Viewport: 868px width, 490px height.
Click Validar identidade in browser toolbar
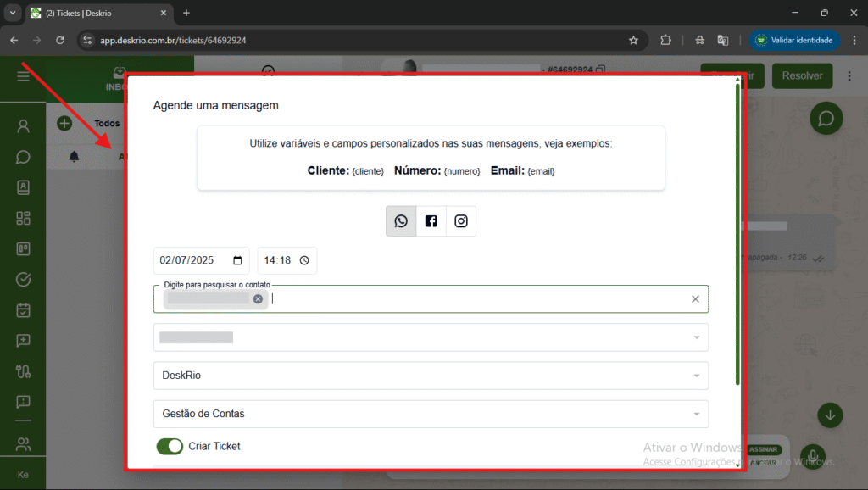coord(794,41)
